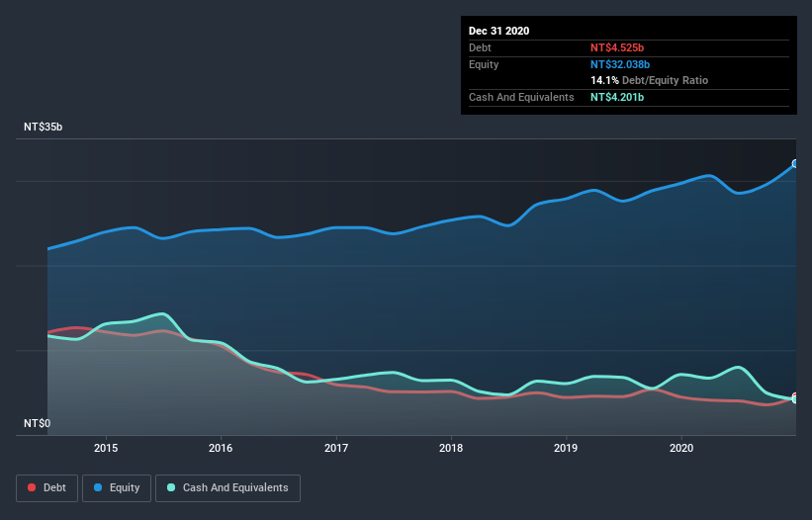This screenshot has height=520, width=812.
Task: Click the 2019 x-axis label
Action: (566, 448)
